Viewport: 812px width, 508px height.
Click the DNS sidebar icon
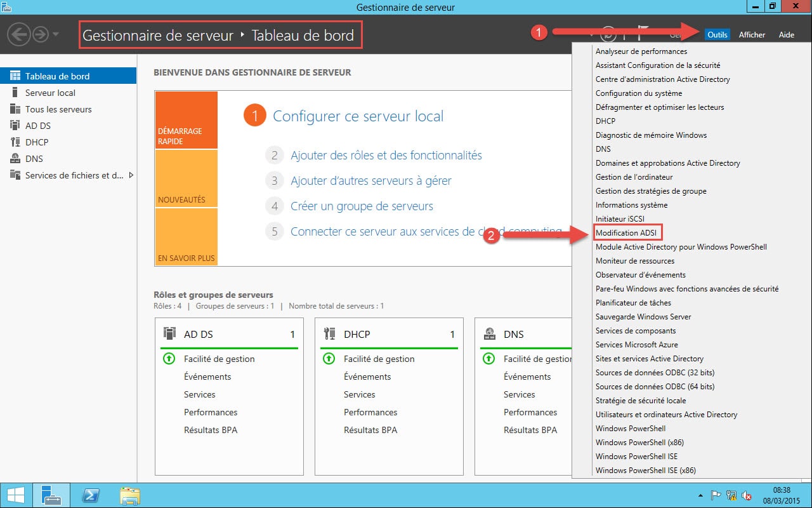pos(15,159)
